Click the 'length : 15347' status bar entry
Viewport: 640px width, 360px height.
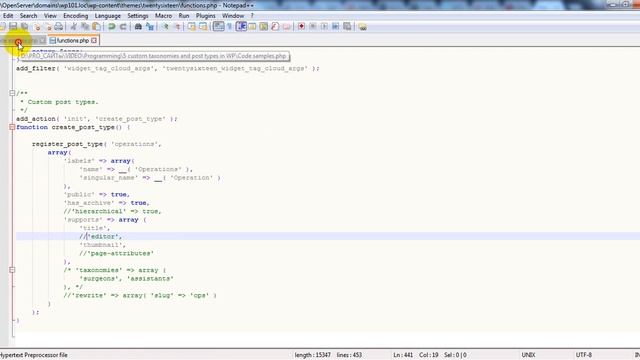(x=313, y=355)
